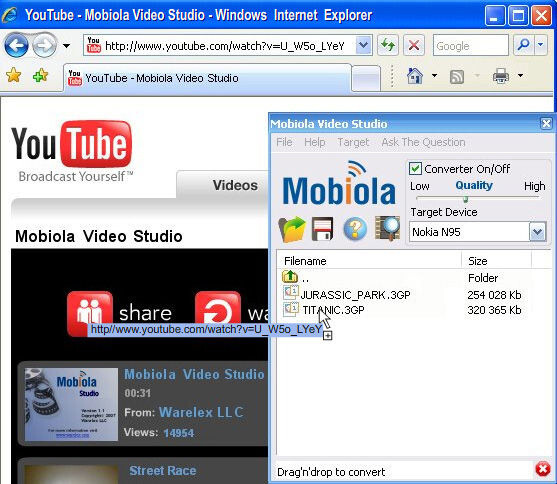Click the RSS feeds icon
The width and height of the screenshot is (557, 484).
(457, 76)
